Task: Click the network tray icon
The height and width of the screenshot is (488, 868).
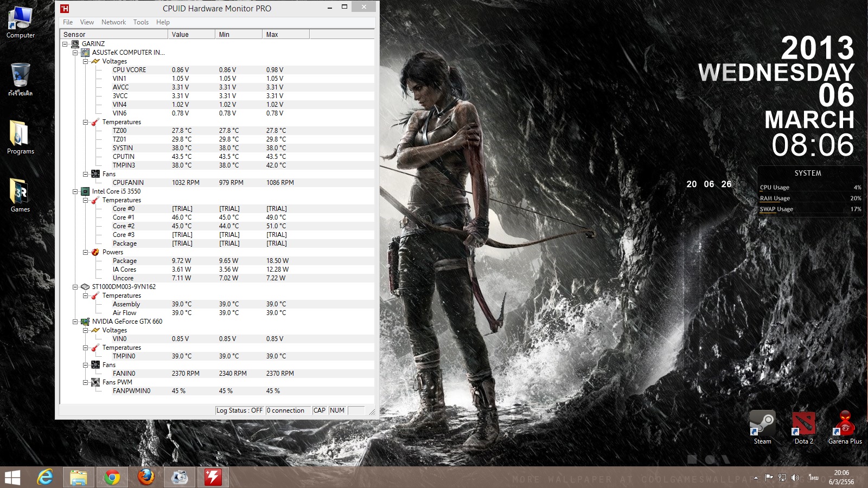Action: click(782, 478)
